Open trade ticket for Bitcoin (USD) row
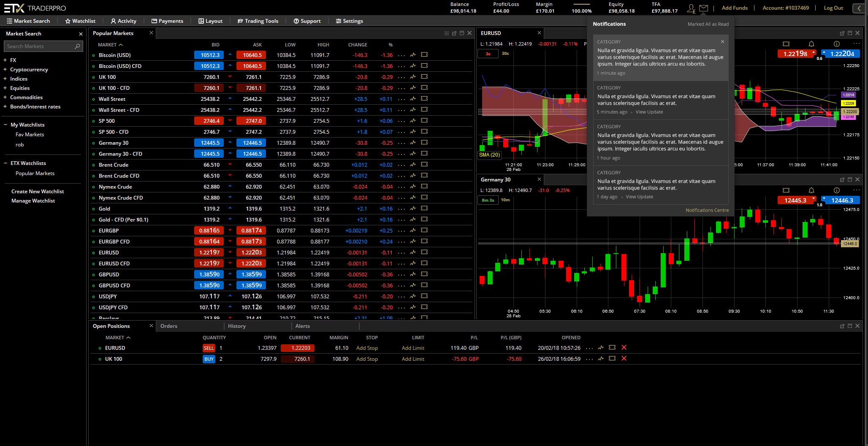Screen dimensions: 868x446 tap(424, 55)
